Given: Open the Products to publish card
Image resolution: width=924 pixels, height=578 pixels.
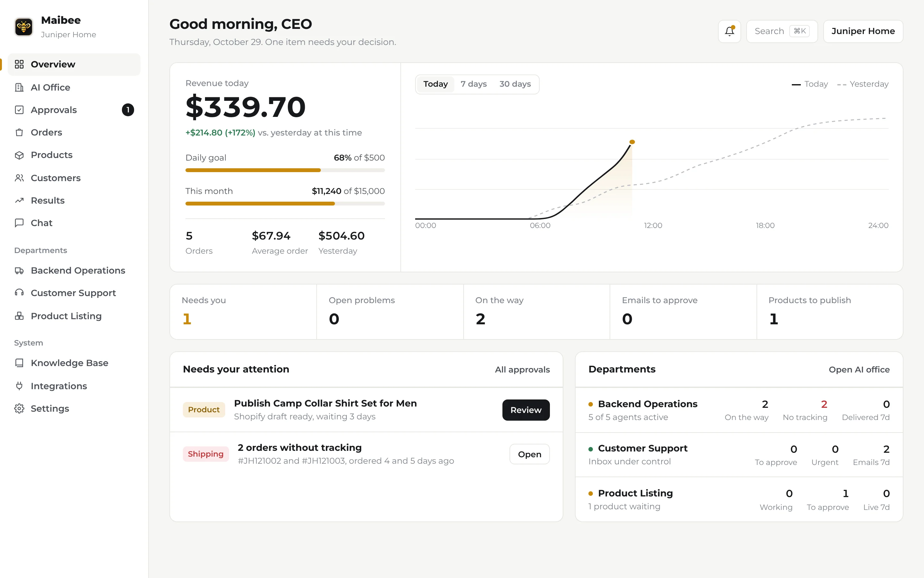Looking at the screenshot, I should pos(830,311).
